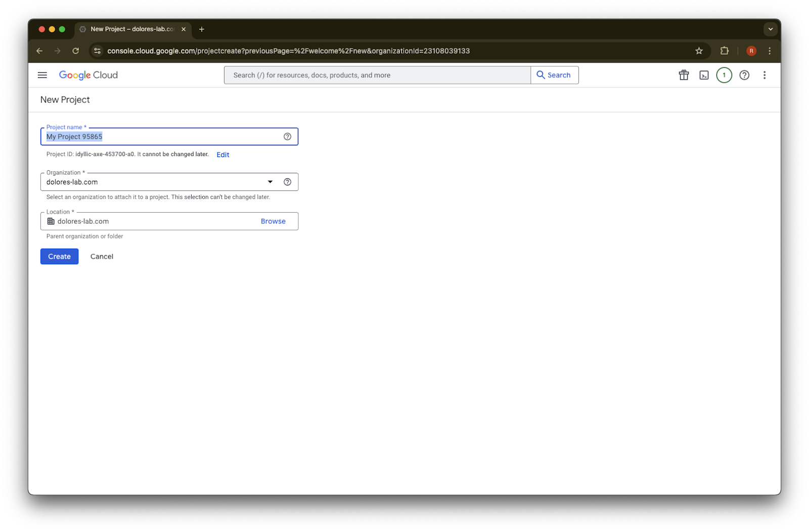Click the browser address bar URL
Viewport: 809px width, 532px height.
pos(289,51)
